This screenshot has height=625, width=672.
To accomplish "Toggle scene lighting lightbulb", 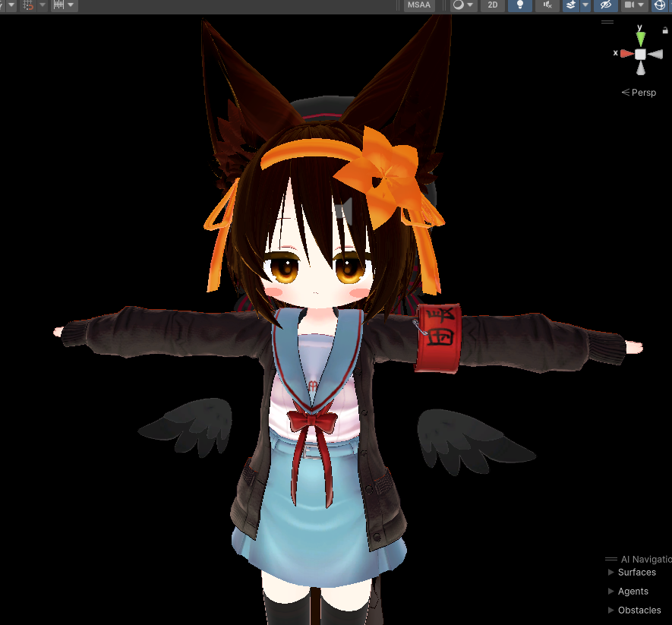I will [520, 5].
